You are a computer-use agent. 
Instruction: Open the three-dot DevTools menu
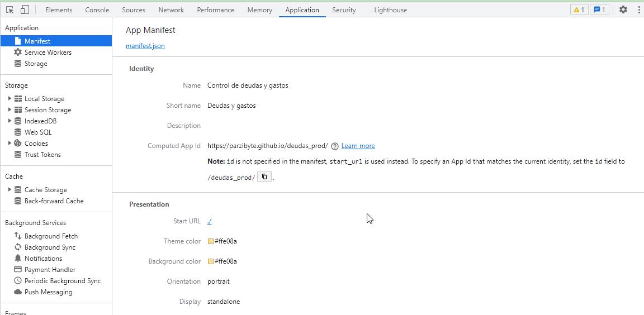coord(639,9)
